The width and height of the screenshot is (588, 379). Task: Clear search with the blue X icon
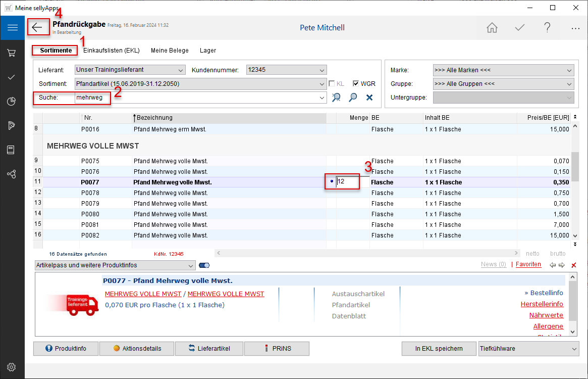point(369,98)
